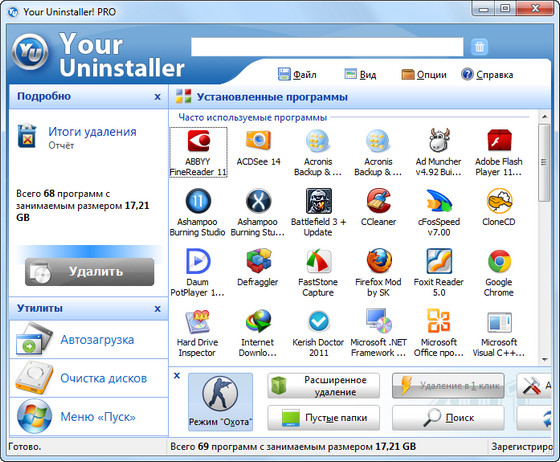Image resolution: width=560 pixels, height=462 pixels.
Task: Select Microsoft Visual C++ icon
Action: coord(499,322)
